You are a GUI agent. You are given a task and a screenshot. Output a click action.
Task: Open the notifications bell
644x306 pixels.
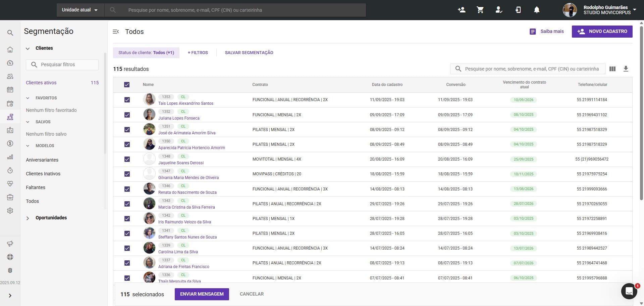point(537,10)
